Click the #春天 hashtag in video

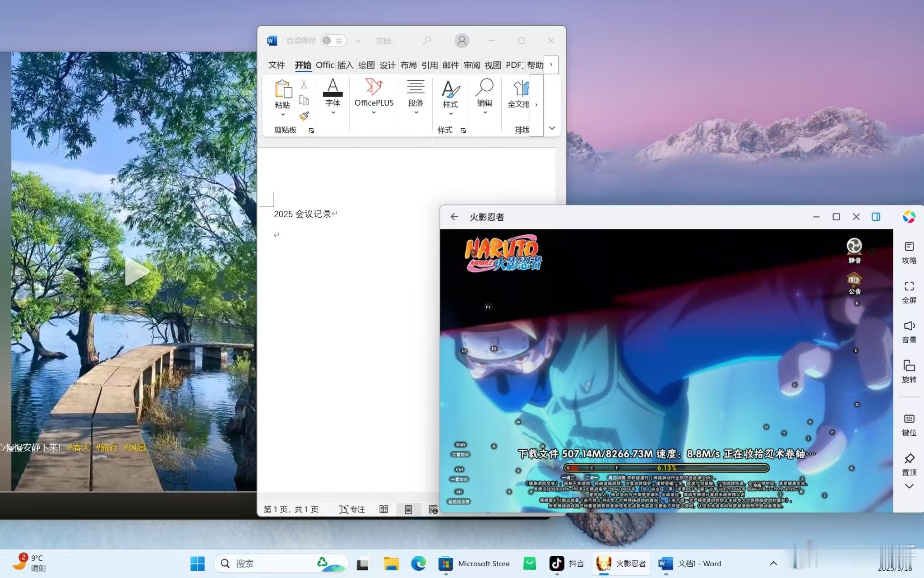[x=79, y=447]
